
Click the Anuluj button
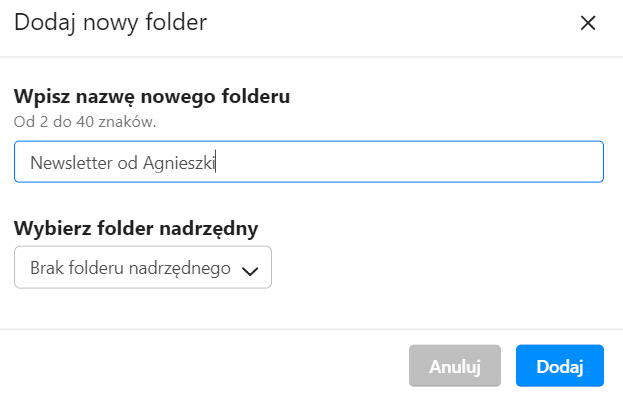(x=455, y=366)
